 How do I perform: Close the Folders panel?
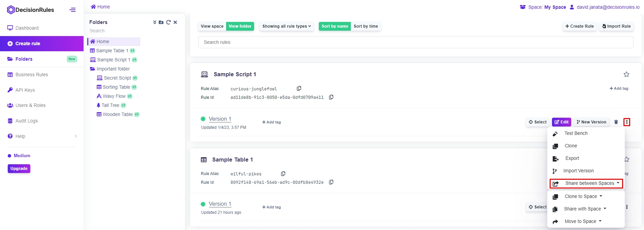[175, 22]
